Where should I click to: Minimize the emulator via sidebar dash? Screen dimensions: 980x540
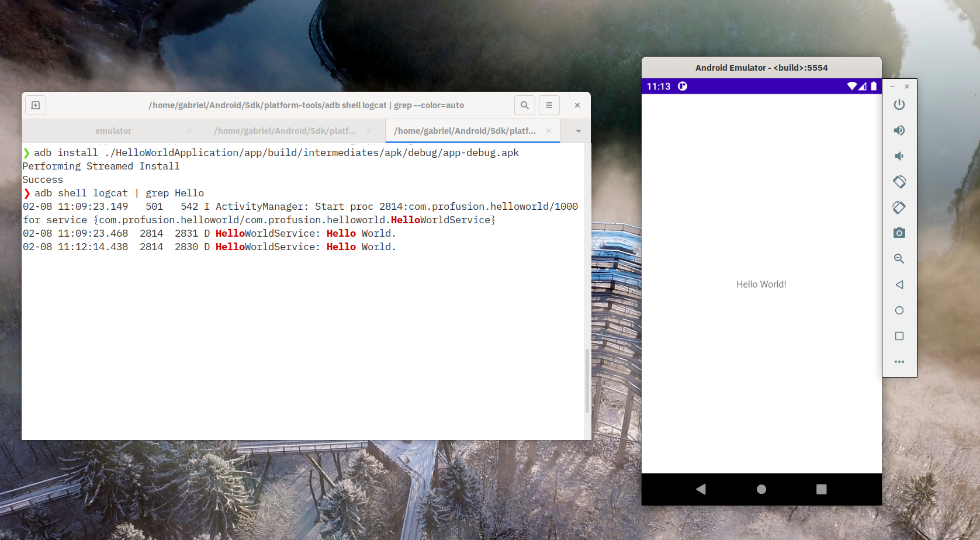[x=892, y=86]
